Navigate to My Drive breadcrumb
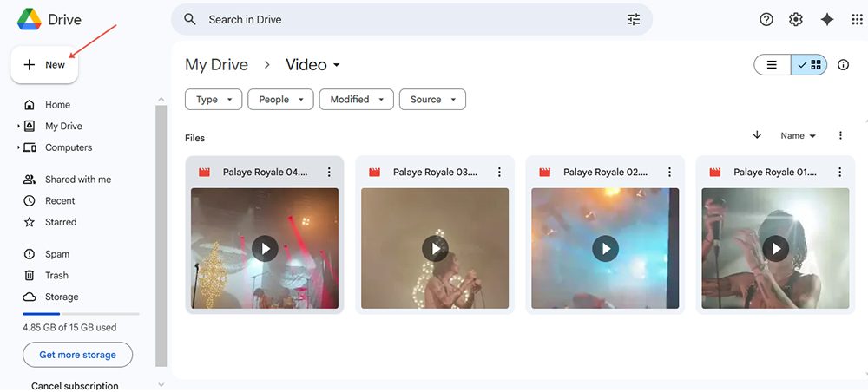Screen dimensions: 868x392 pos(216,65)
